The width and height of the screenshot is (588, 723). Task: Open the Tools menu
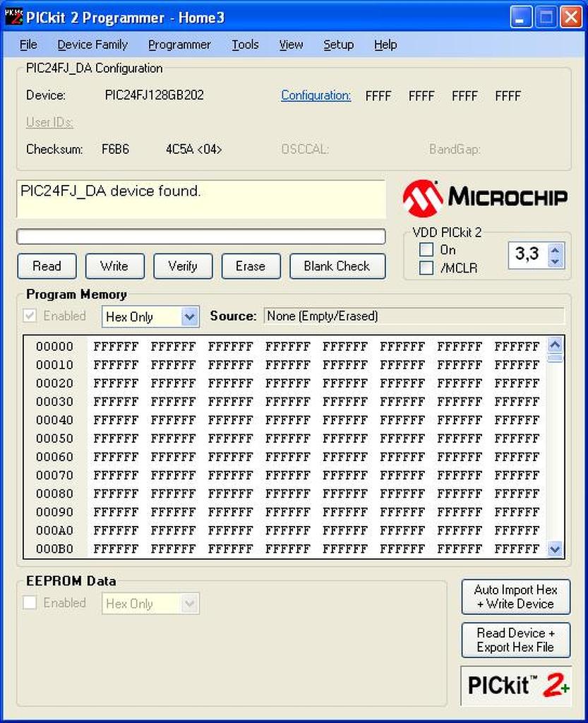[x=245, y=44]
